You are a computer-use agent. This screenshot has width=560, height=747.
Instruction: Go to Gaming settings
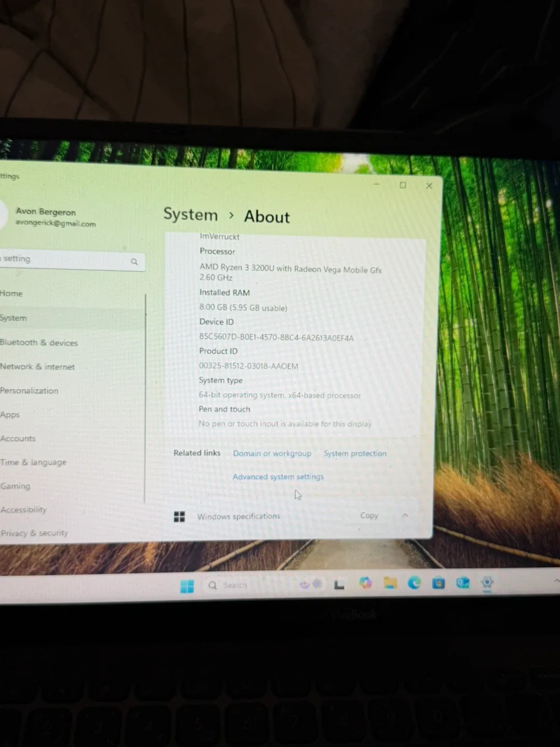click(x=16, y=486)
